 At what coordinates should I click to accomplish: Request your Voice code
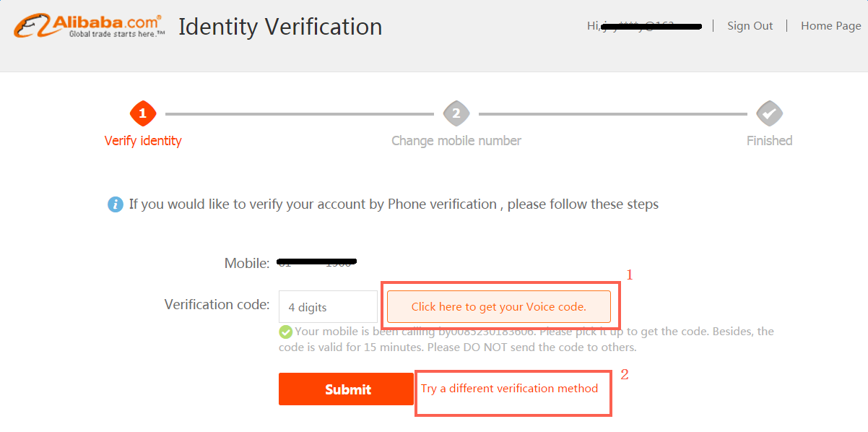(x=499, y=307)
